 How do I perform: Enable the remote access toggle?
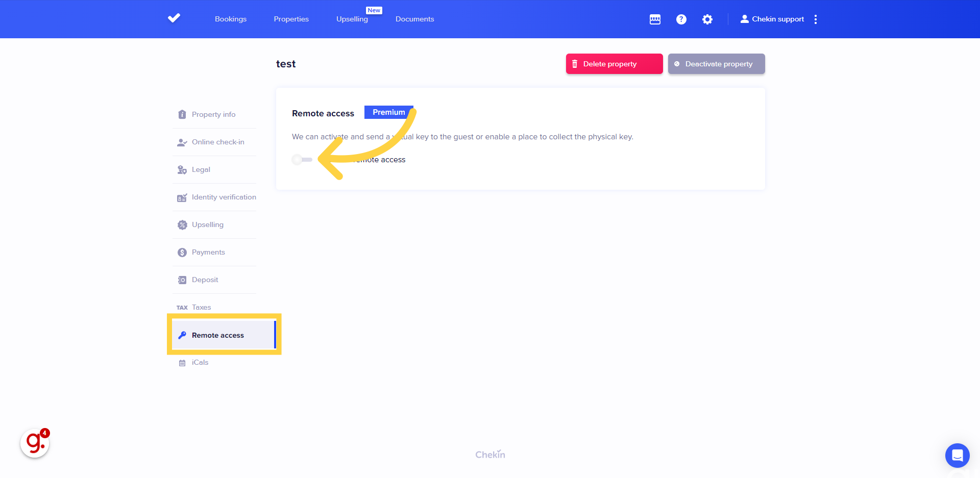tap(302, 160)
